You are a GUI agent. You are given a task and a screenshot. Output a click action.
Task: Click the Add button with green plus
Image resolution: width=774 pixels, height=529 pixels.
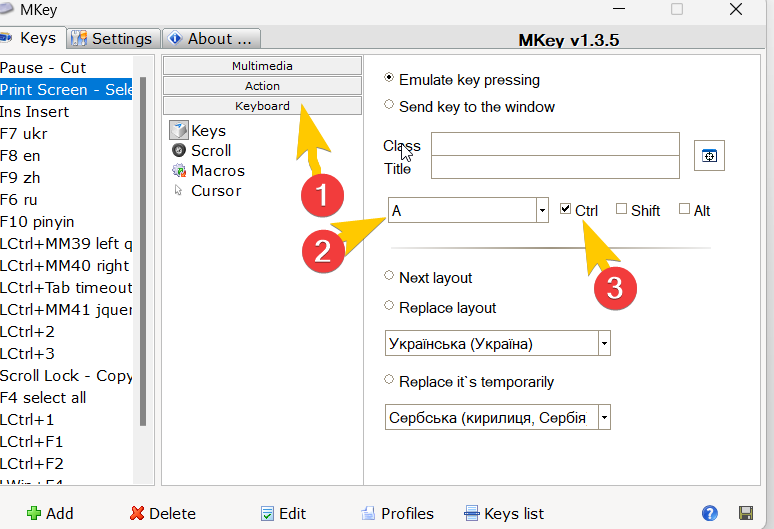point(50,513)
